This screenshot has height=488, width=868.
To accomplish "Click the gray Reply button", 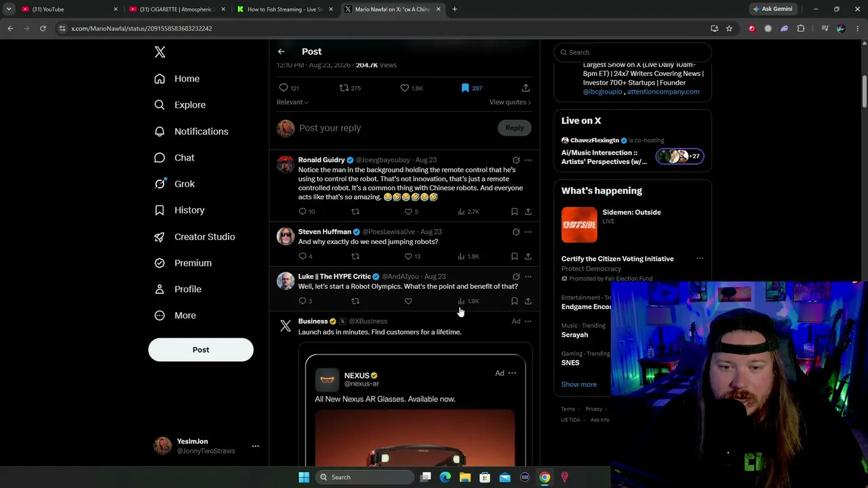I will tap(515, 128).
